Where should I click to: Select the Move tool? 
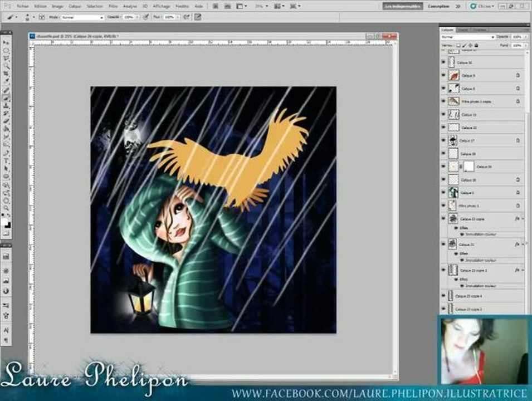(x=6, y=43)
